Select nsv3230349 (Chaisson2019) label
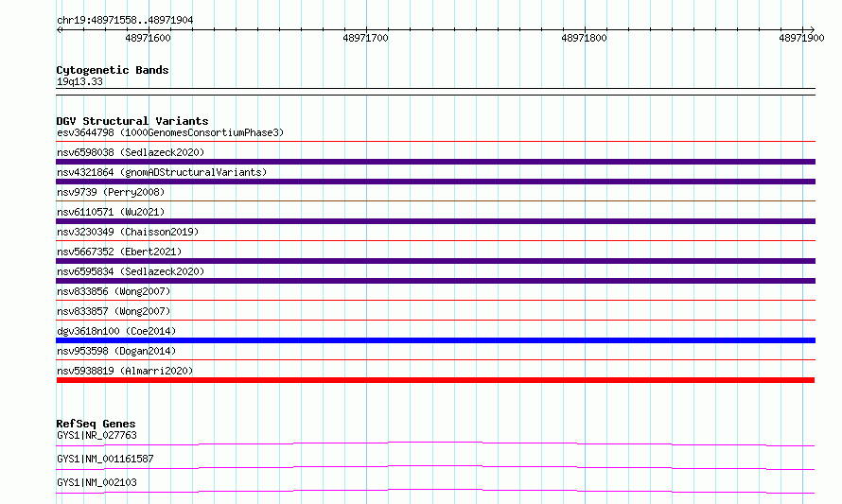Screen dimensions: 842x504 click(128, 232)
